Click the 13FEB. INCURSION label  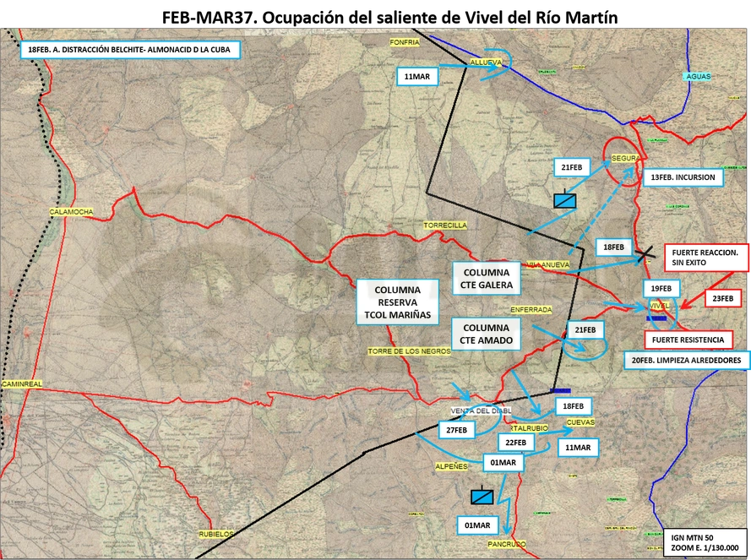point(683,177)
